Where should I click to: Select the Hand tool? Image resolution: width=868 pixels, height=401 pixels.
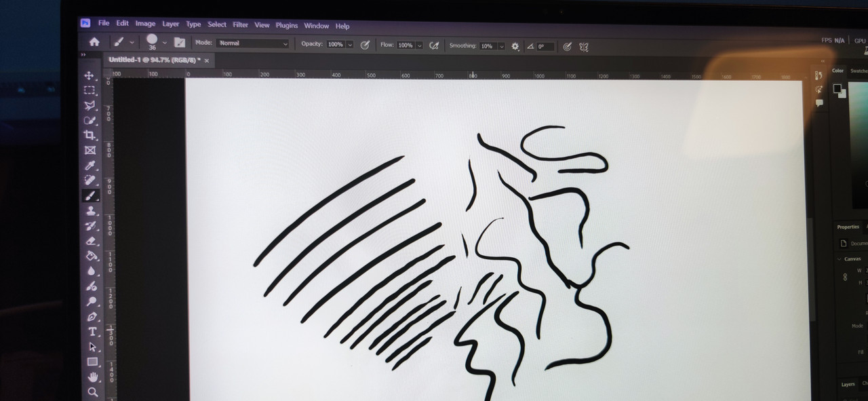point(93,377)
